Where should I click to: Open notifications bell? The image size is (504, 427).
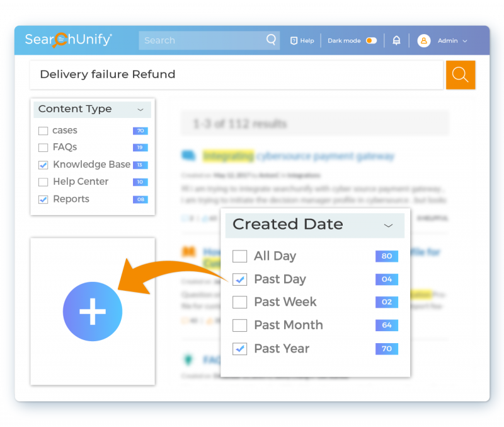396,40
